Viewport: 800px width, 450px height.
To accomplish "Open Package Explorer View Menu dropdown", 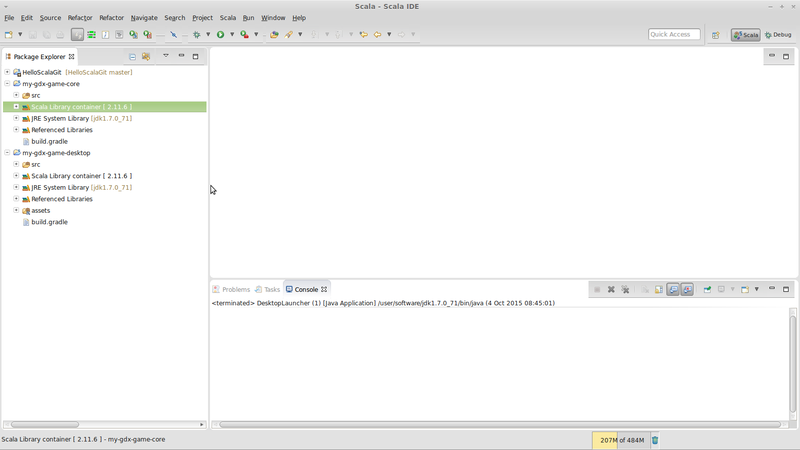I will [x=166, y=56].
